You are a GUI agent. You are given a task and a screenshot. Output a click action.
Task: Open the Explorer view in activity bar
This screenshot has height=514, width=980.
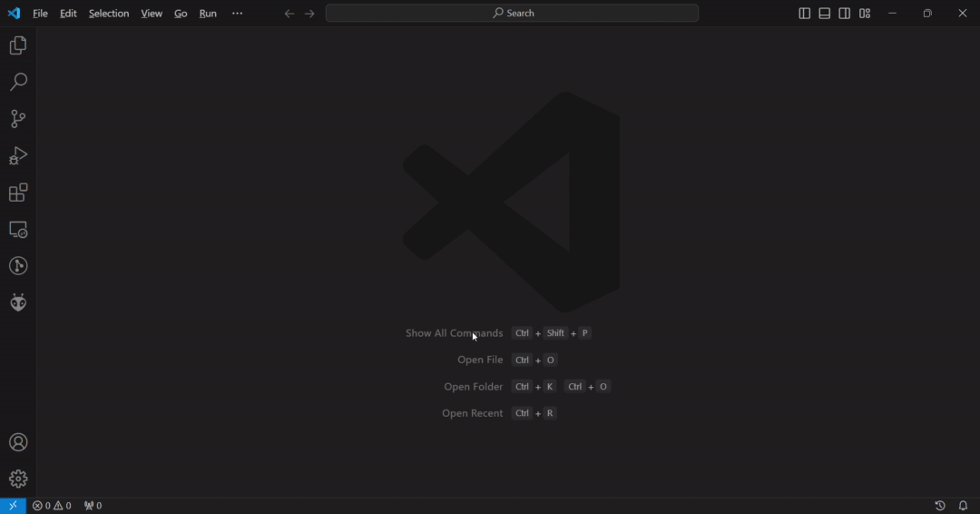(18, 45)
